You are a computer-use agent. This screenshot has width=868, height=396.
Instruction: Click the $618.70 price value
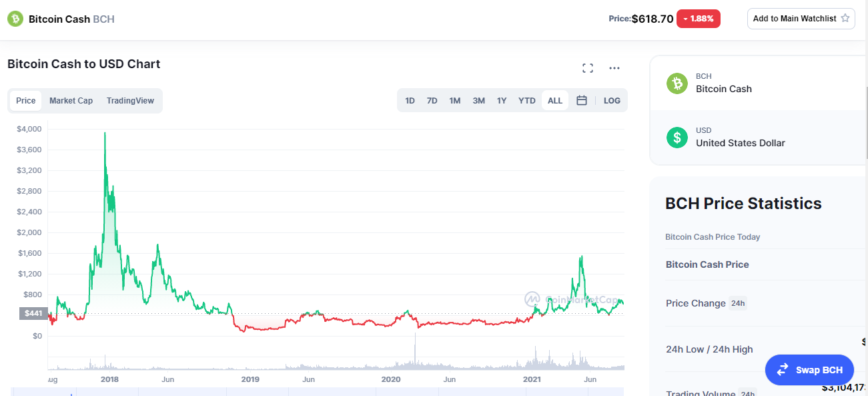pyautogui.click(x=653, y=19)
